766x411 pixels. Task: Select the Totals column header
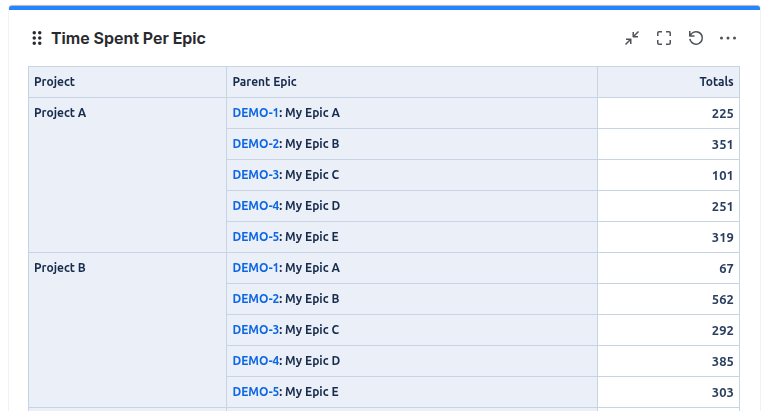tap(668, 82)
